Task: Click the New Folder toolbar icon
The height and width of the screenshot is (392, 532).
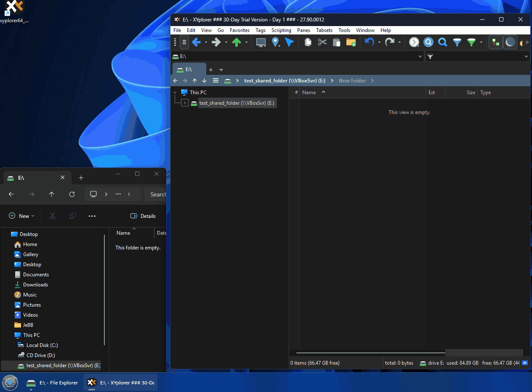Action: [x=351, y=42]
